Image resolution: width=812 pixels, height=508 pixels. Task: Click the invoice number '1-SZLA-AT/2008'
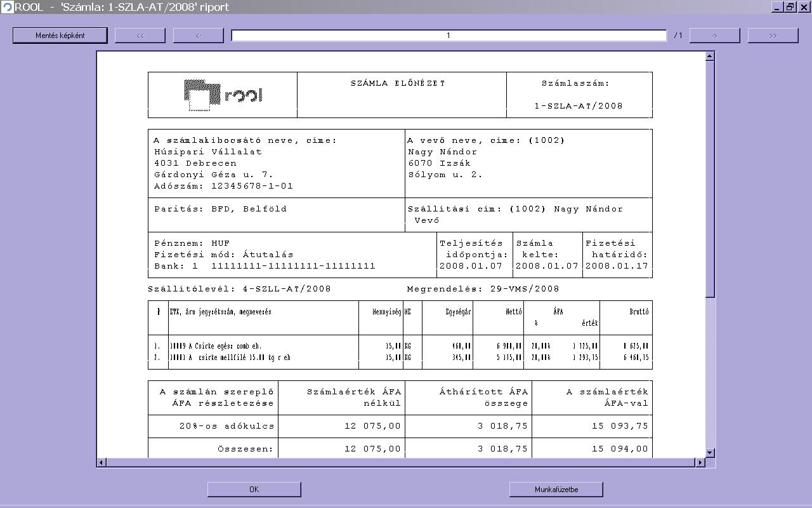coord(579,106)
